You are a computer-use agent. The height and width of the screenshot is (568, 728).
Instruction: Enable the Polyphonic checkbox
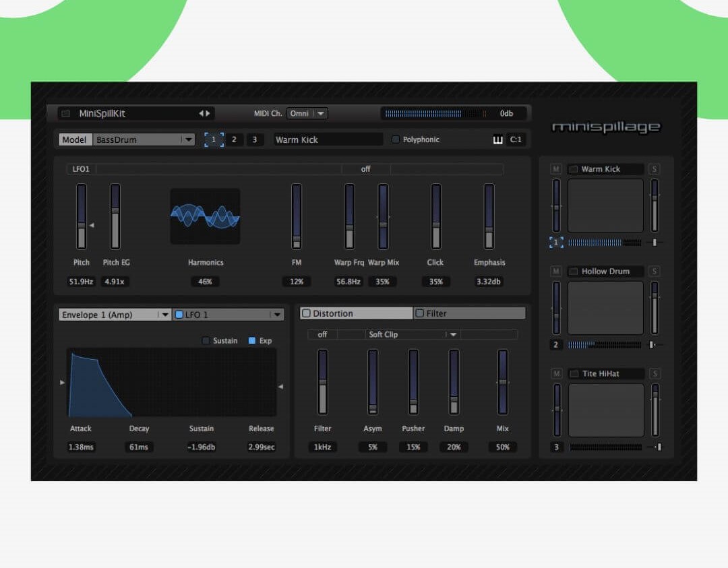[396, 140]
